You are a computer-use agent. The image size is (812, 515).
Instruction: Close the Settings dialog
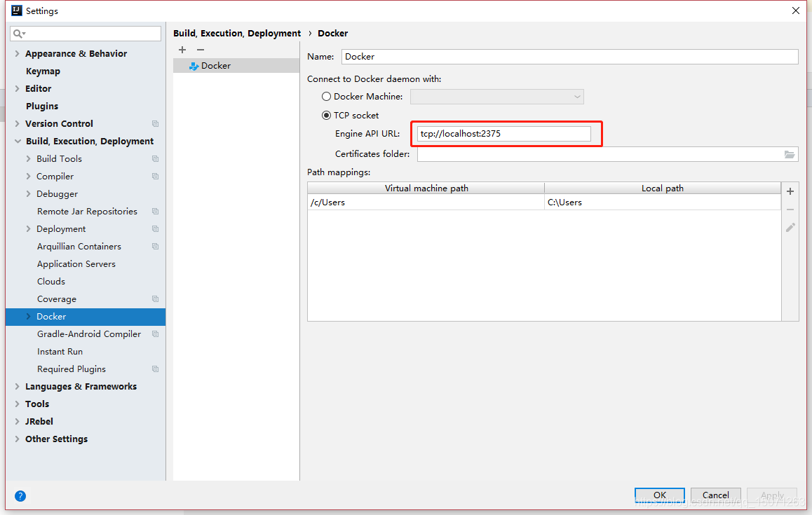click(x=796, y=11)
